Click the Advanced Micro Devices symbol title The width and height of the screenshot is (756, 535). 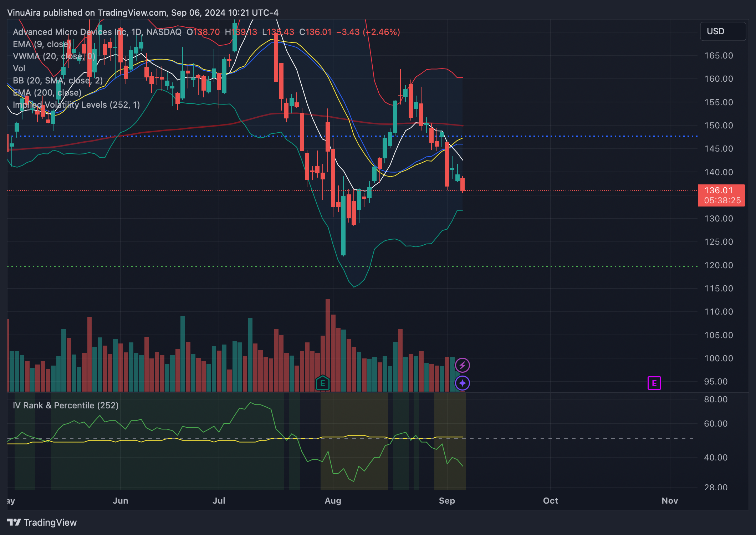click(x=97, y=32)
